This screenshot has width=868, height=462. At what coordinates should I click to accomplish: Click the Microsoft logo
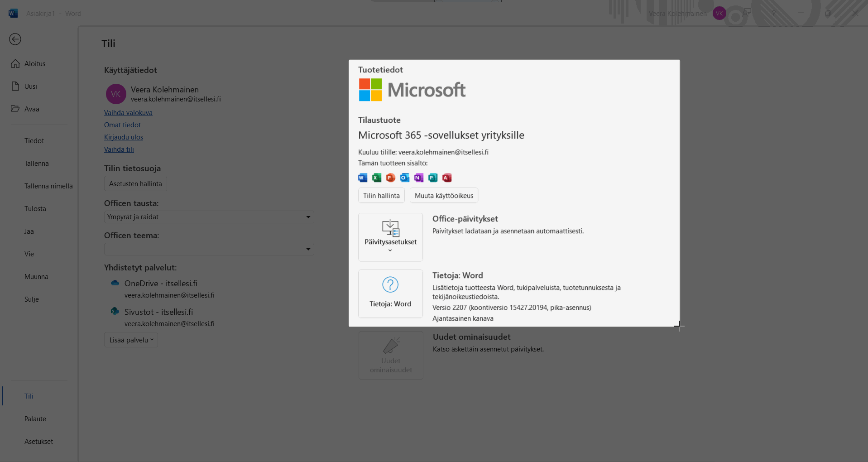point(412,90)
